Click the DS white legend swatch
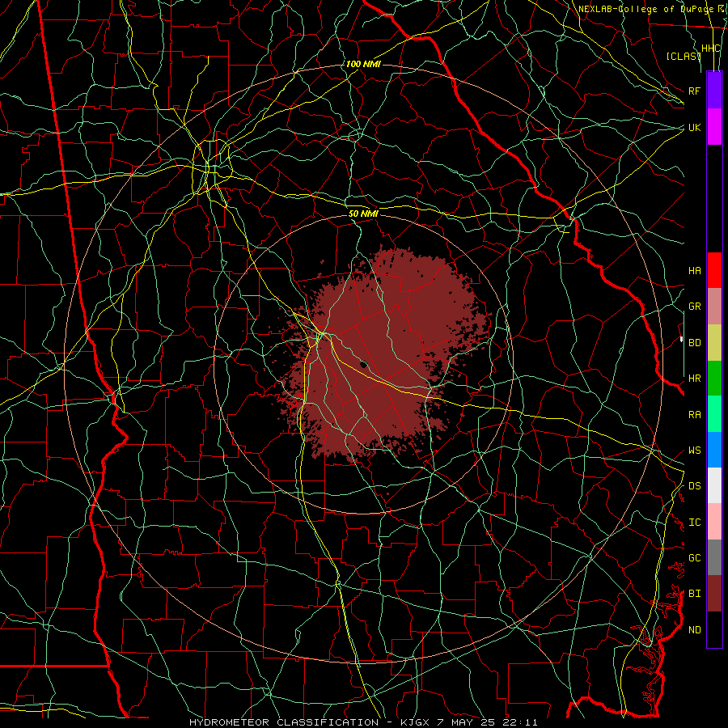The height and width of the screenshot is (728, 728). coord(714,485)
